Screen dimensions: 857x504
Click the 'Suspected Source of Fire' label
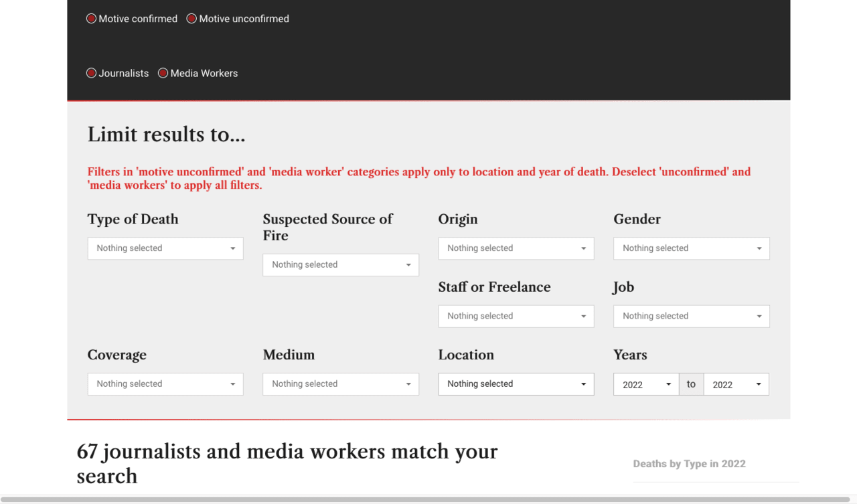click(x=328, y=228)
